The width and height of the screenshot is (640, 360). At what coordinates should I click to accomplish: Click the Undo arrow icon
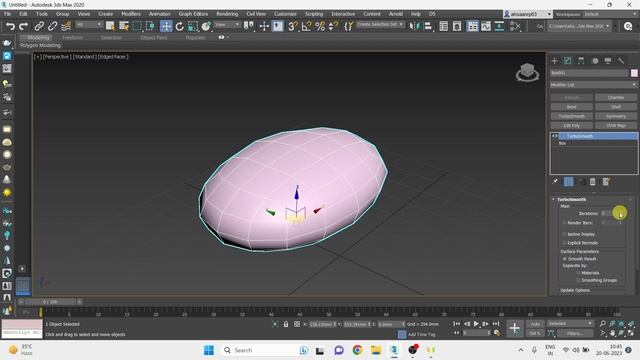coord(10,26)
